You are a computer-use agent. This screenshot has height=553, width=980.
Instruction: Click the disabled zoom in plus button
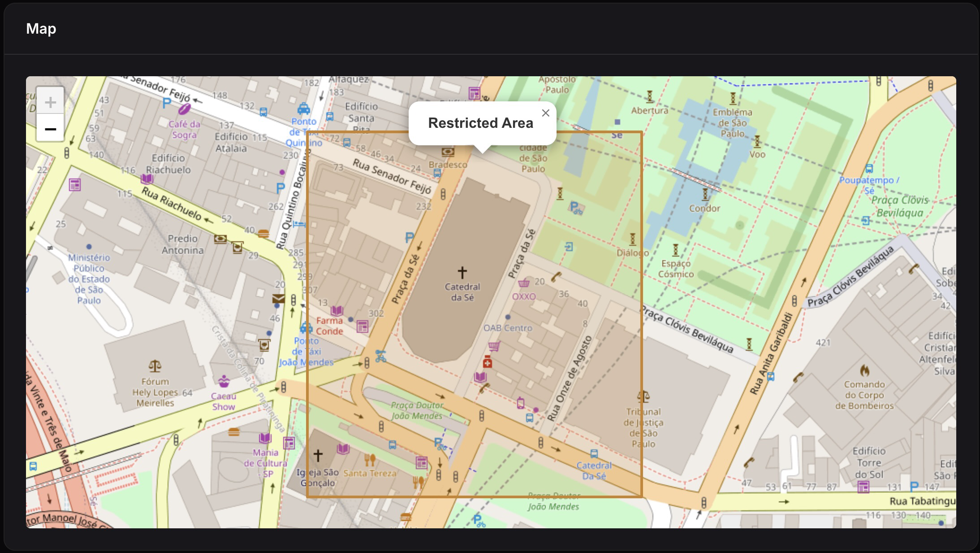pyautogui.click(x=50, y=102)
